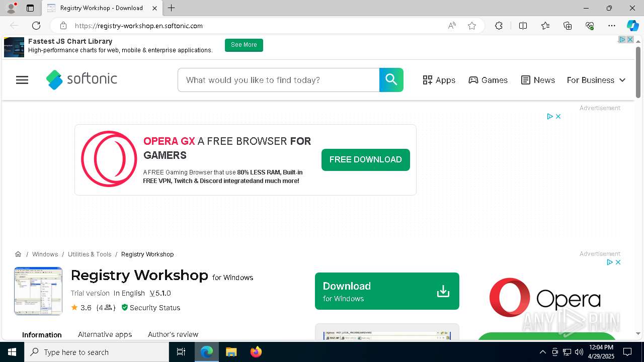644x362 pixels.
Task: Open the Edge profile icon
Action: tap(11, 8)
